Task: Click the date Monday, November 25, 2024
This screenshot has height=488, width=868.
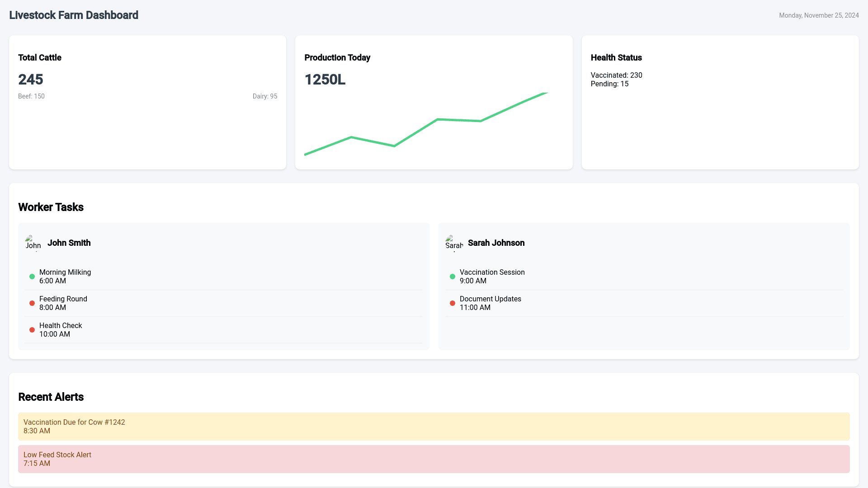Action: coord(819,15)
